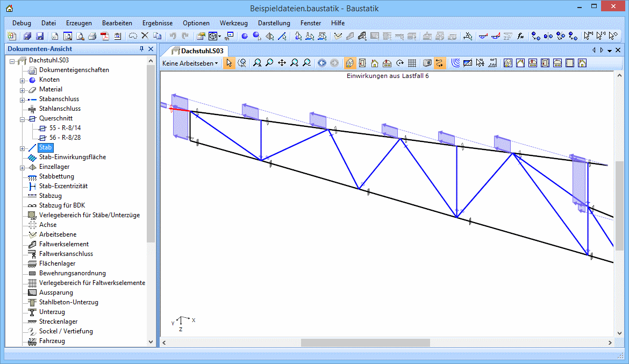
Task: Select Dokumenteigenschaften in the tree
Action: point(74,70)
